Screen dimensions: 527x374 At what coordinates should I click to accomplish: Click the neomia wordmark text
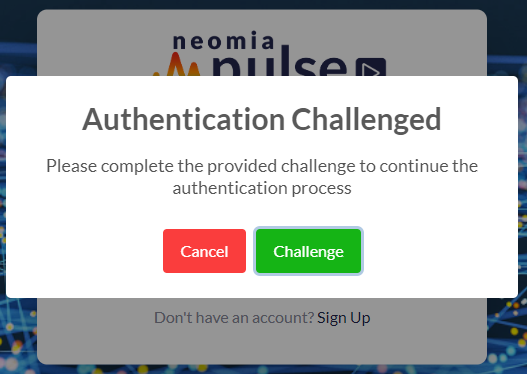(x=224, y=41)
